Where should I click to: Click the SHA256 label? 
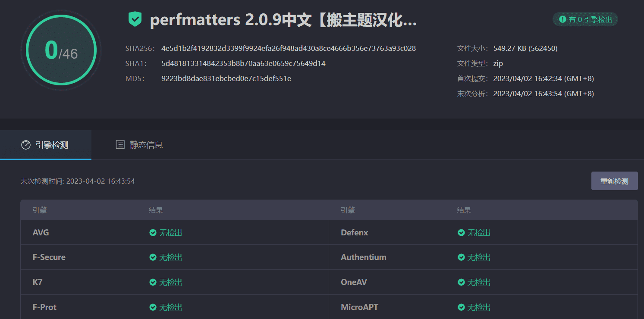[x=139, y=48]
